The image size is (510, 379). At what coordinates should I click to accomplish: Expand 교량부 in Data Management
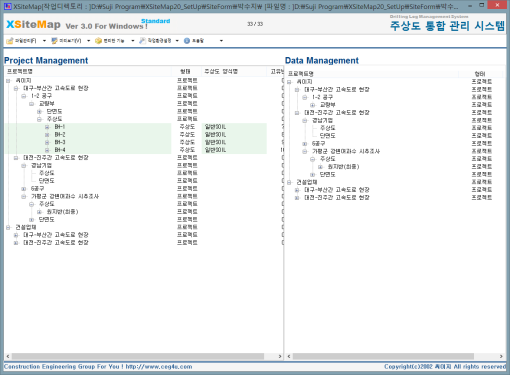click(x=313, y=105)
